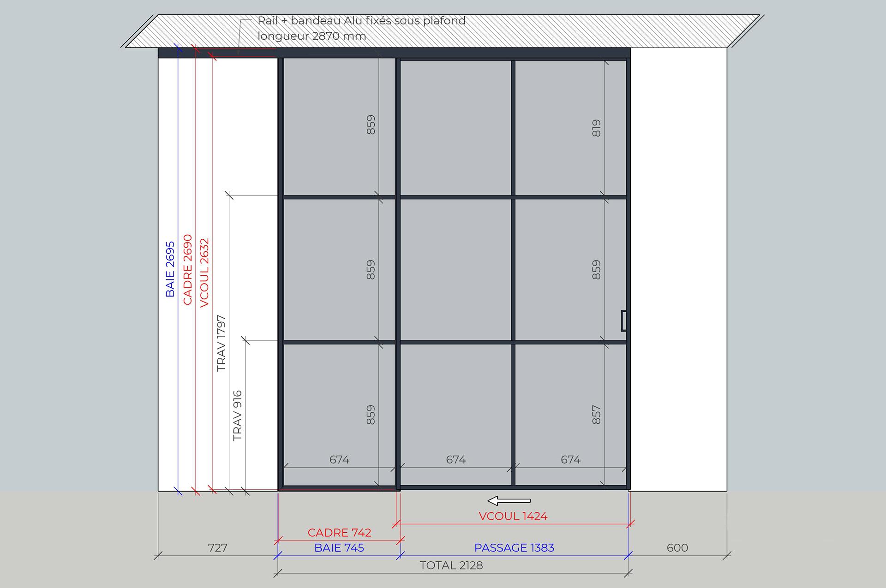The width and height of the screenshot is (886, 588).
Task: Click the '857' pane height dimension
Action: (596, 415)
